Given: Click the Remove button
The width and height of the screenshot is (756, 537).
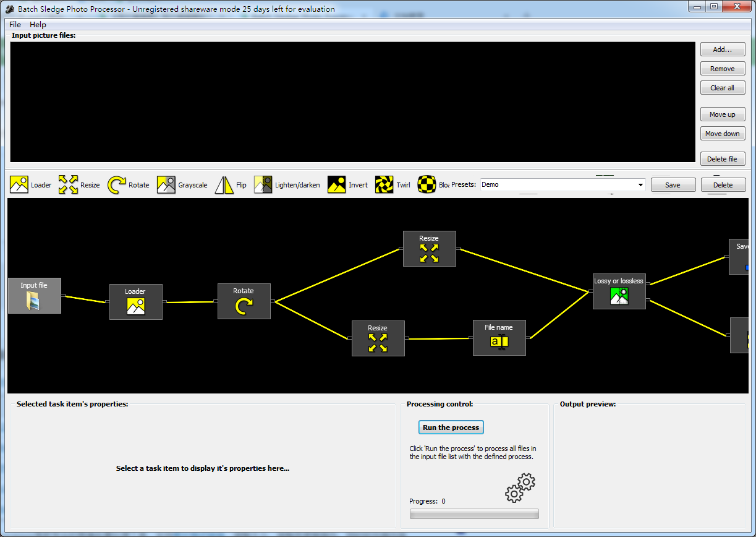Looking at the screenshot, I should [723, 69].
